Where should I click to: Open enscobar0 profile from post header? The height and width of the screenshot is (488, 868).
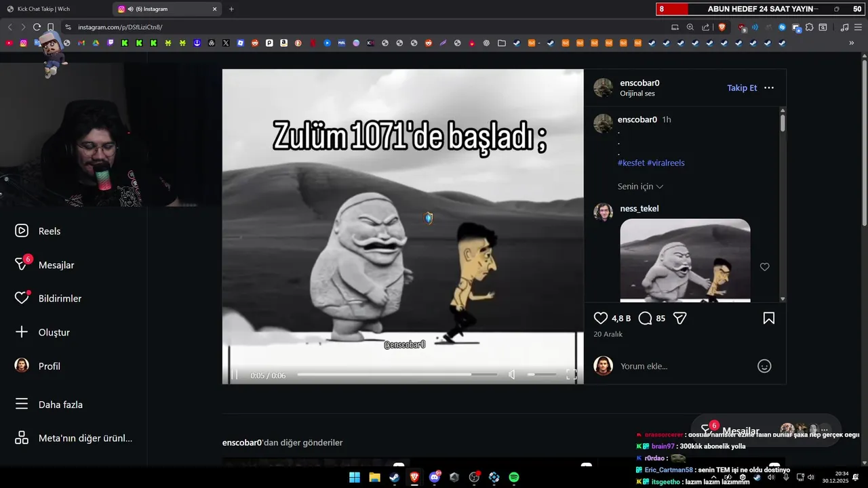pos(639,83)
